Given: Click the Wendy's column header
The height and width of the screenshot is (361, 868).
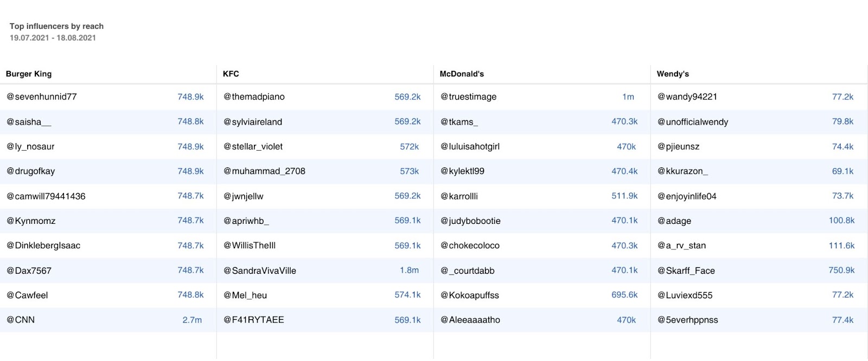Looking at the screenshot, I should click(x=673, y=74).
